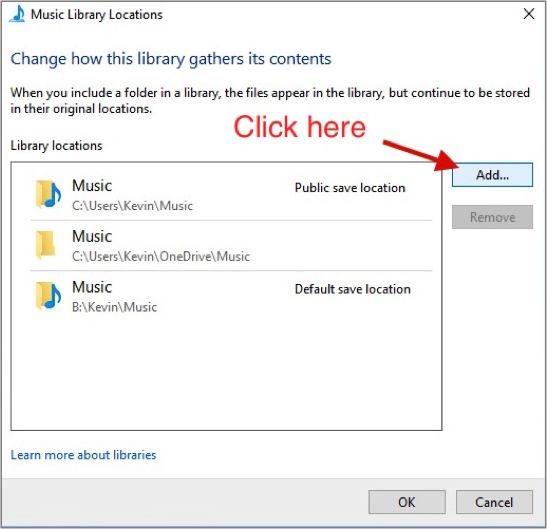The height and width of the screenshot is (529, 547).
Task: Click the red arrow pointing to Add
Action: 420,155
